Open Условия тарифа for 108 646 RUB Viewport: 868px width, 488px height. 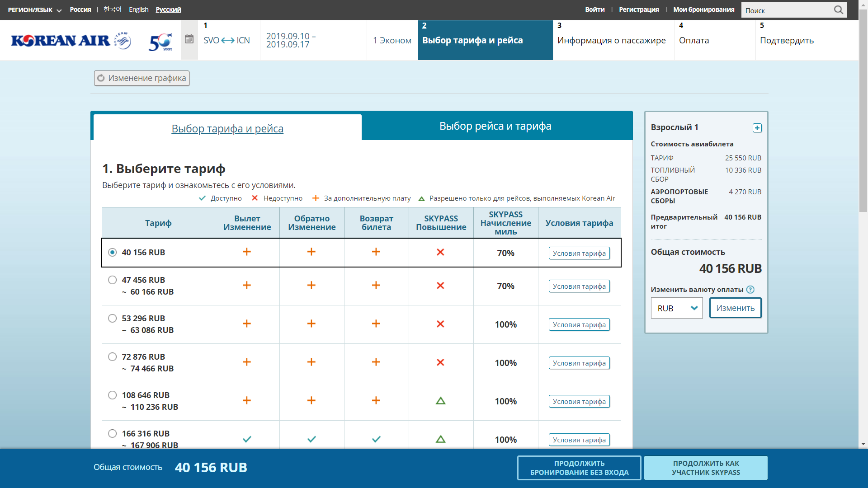[579, 401]
